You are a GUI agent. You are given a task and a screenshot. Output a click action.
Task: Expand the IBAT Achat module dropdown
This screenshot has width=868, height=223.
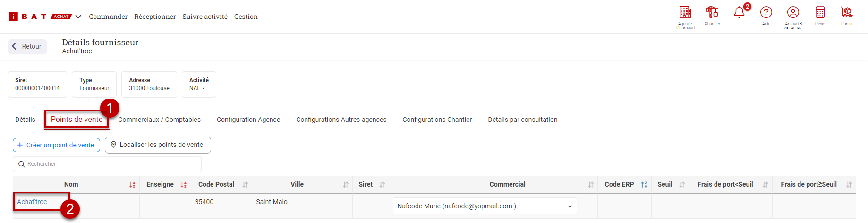pyautogui.click(x=78, y=17)
